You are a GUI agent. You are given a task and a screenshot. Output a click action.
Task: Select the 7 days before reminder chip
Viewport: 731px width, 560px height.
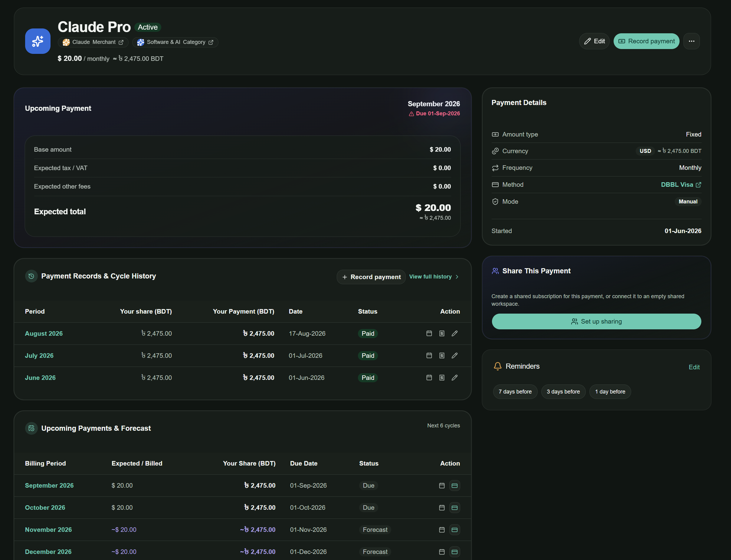pos(515,392)
